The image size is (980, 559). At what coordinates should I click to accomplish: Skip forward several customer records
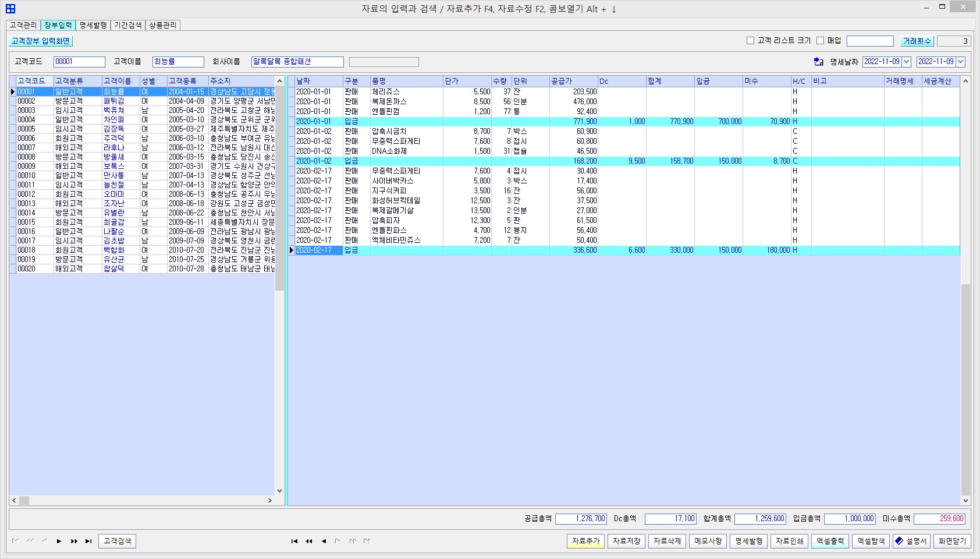coord(74,541)
